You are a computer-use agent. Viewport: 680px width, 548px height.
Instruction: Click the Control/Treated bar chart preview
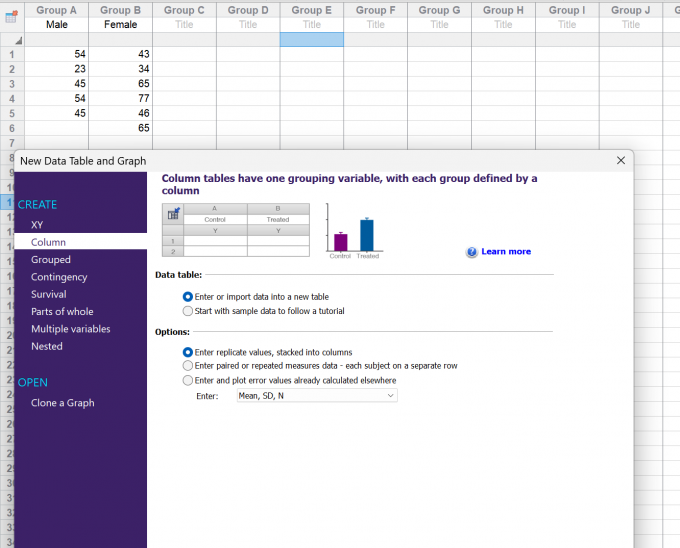(354, 232)
